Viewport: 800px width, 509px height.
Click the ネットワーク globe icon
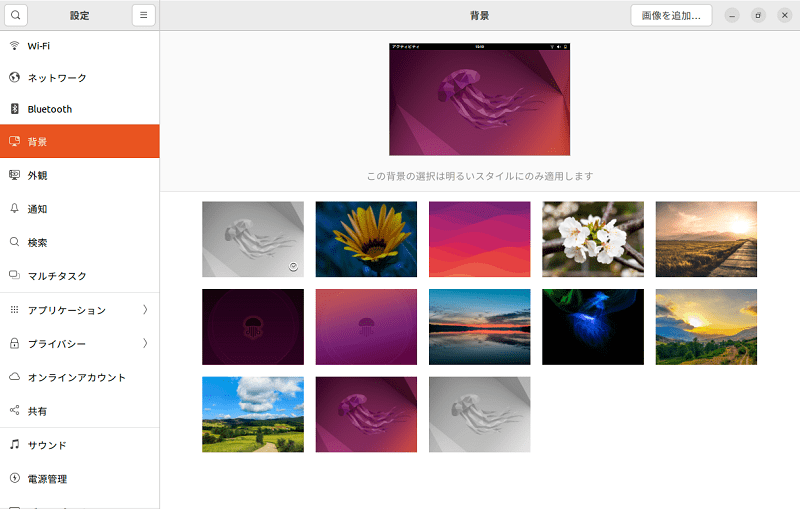pos(14,78)
